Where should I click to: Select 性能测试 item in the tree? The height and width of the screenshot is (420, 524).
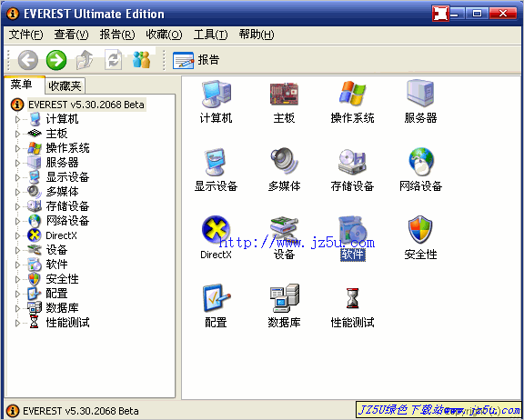coord(67,323)
